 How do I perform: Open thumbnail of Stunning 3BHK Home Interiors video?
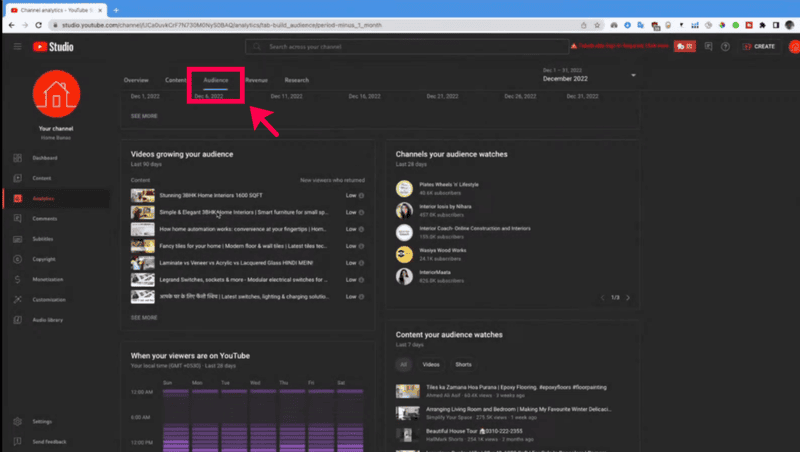pyautogui.click(x=141, y=196)
